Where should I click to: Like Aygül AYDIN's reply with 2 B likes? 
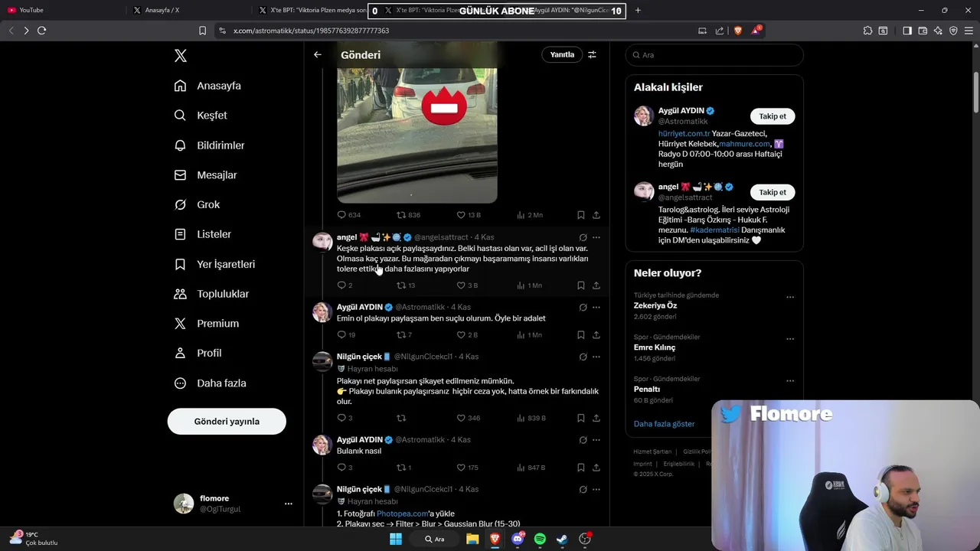(x=467, y=335)
